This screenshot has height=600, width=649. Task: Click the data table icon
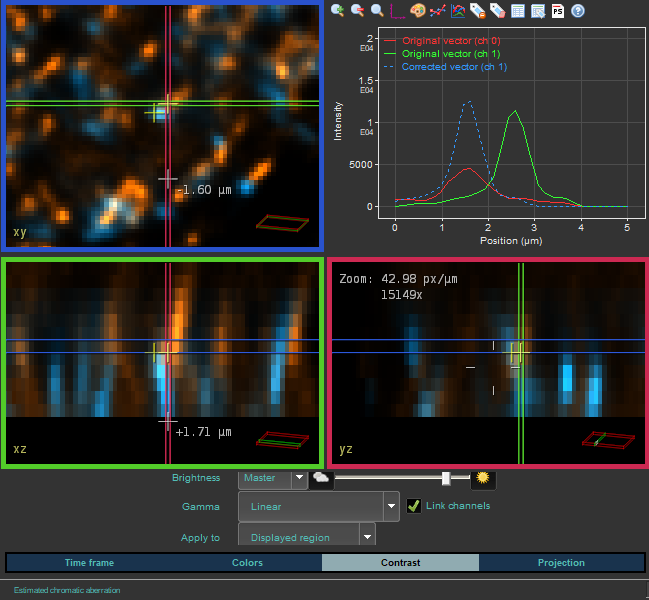coord(517,10)
